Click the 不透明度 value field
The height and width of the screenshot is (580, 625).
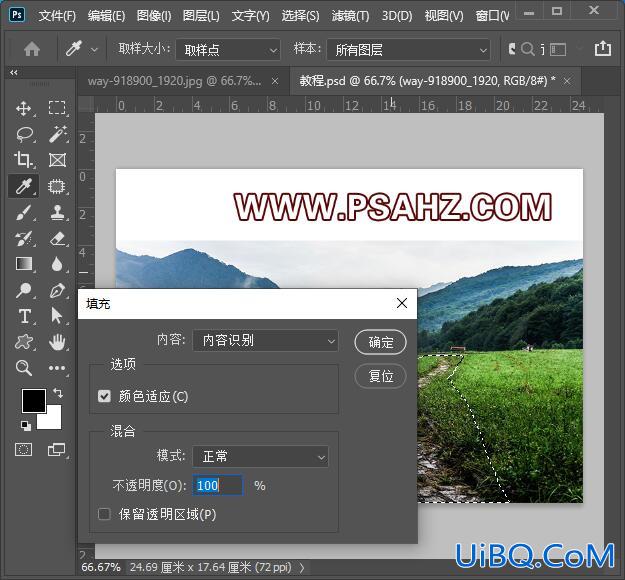tap(218, 486)
